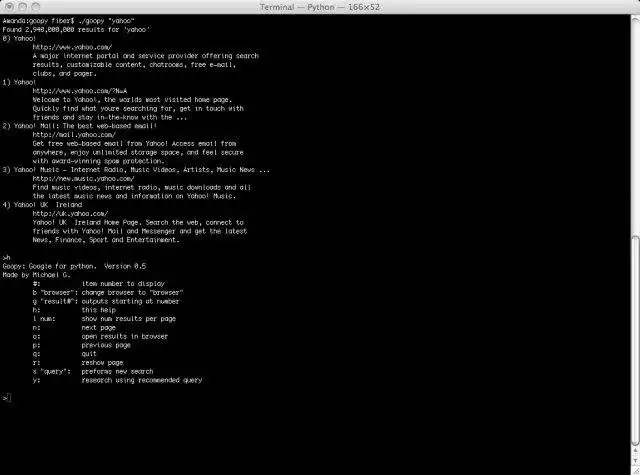The image size is (640, 475).
Task: Click the scrollbar down arrow
Action: (636, 459)
